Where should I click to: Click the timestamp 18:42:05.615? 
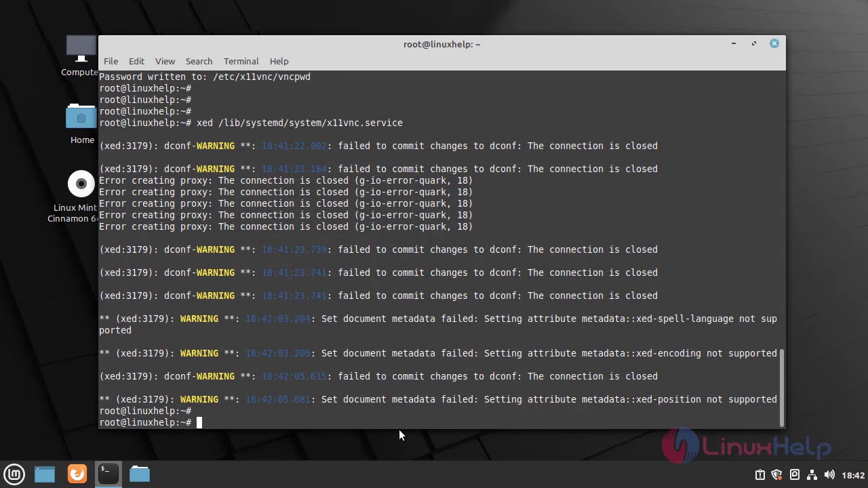tap(294, 376)
